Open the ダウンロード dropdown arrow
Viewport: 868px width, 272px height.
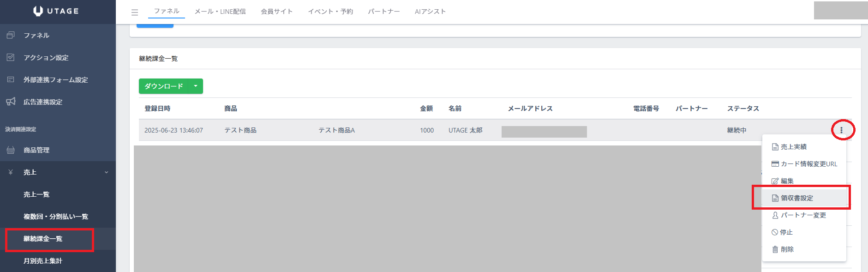tap(196, 86)
